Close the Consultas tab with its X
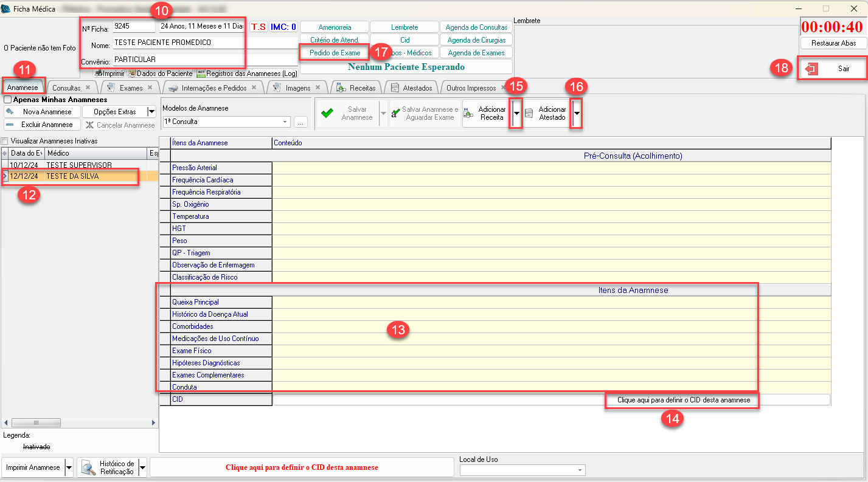Viewport: 868px width, 482px height. pos(88,88)
